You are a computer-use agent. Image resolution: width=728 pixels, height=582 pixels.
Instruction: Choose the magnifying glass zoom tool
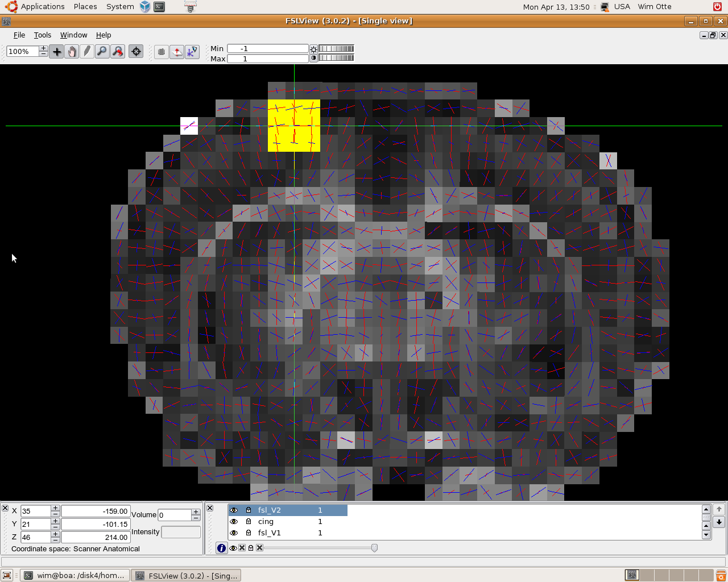[x=102, y=52]
